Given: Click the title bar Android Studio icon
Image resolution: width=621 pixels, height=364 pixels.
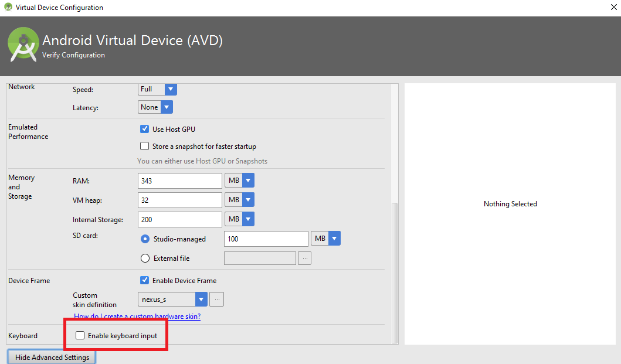Looking at the screenshot, I should click(8, 7).
